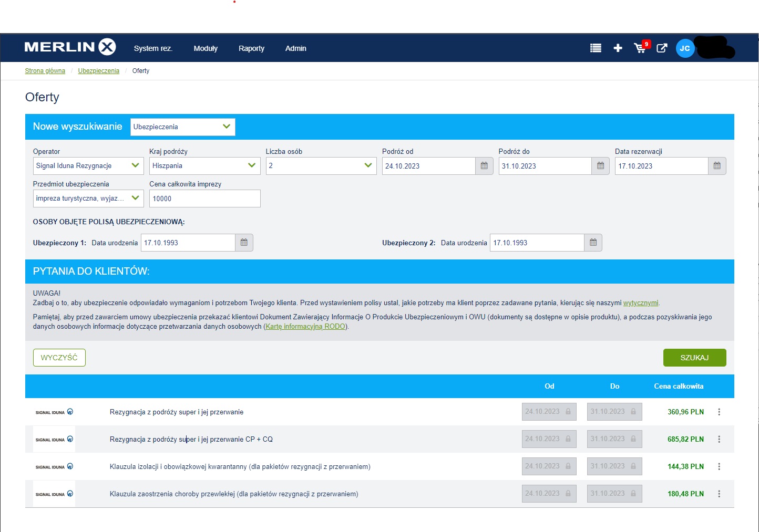Open options menu for 360,96 PLN offer
Screen dimensions: 759x532
pos(719,412)
